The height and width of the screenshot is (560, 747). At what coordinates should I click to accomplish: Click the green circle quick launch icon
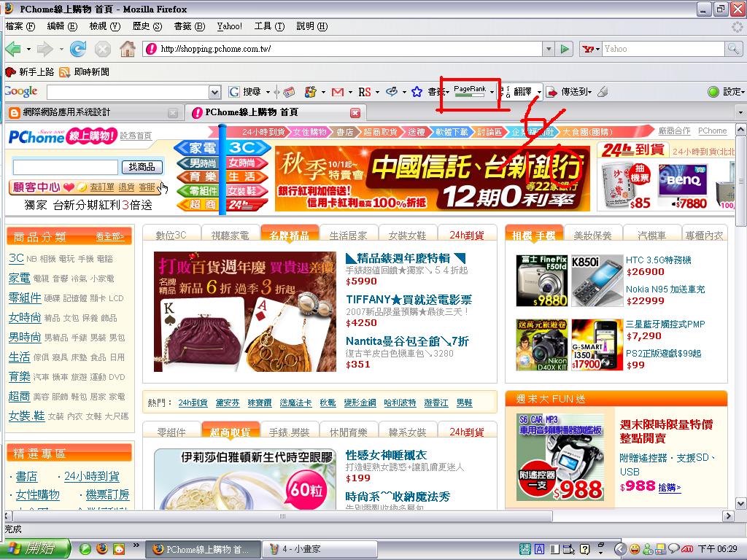click(85, 548)
